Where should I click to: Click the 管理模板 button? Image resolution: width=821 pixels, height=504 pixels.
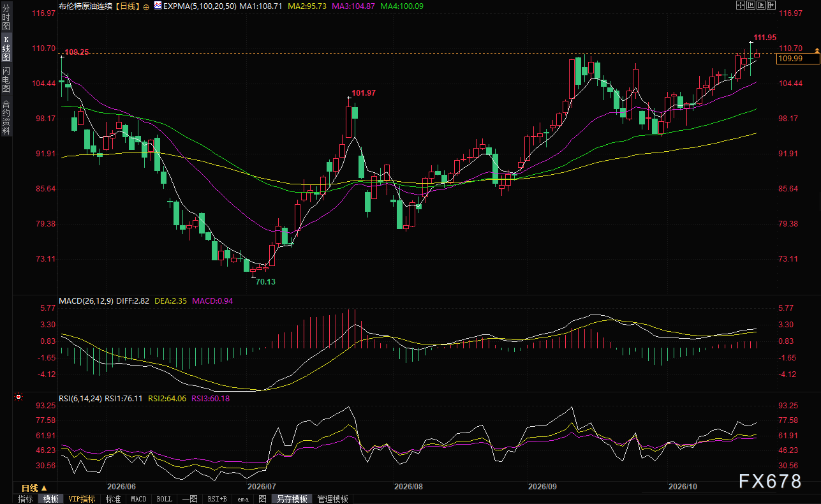332,499
